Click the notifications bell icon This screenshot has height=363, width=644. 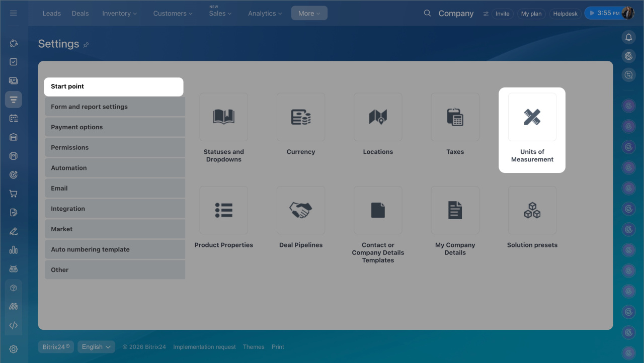(628, 37)
